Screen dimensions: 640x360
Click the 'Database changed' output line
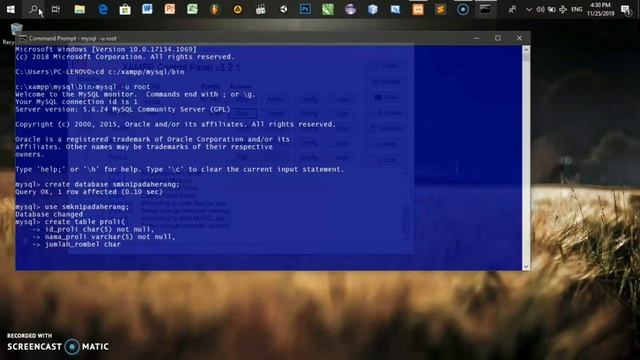pos(49,214)
